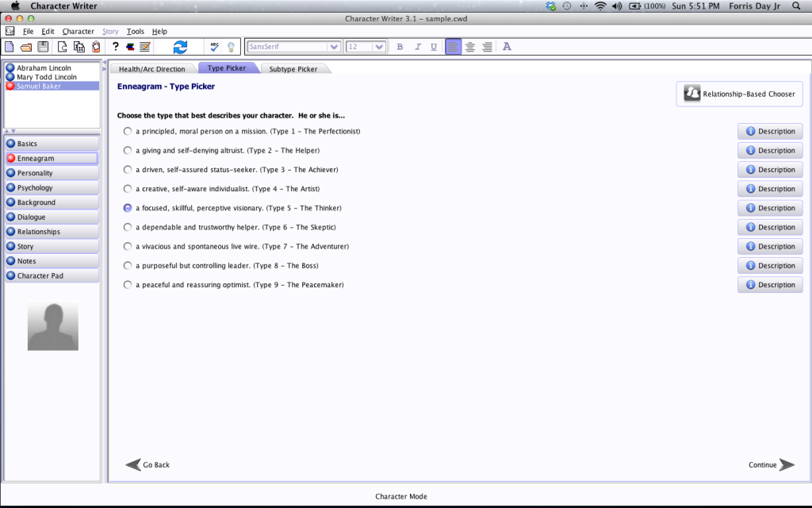Click the Go Back arrow button
Screen dimensions: 812x508
click(x=148, y=464)
